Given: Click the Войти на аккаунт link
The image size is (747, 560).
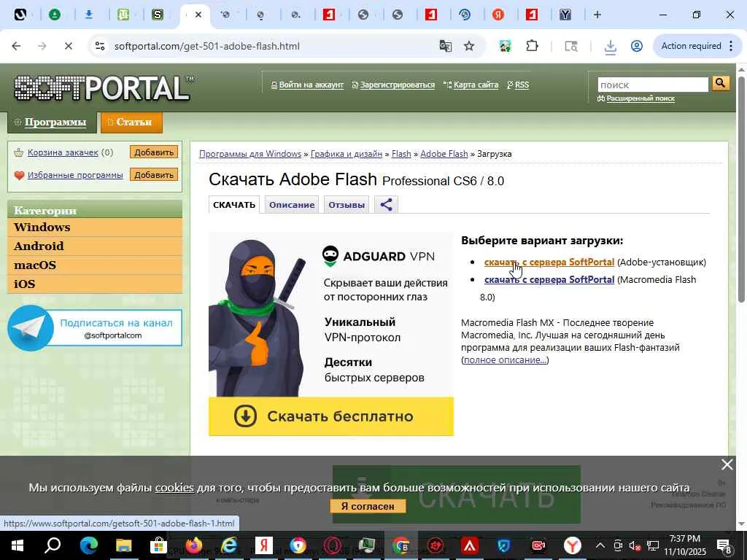Looking at the screenshot, I should (x=311, y=85).
